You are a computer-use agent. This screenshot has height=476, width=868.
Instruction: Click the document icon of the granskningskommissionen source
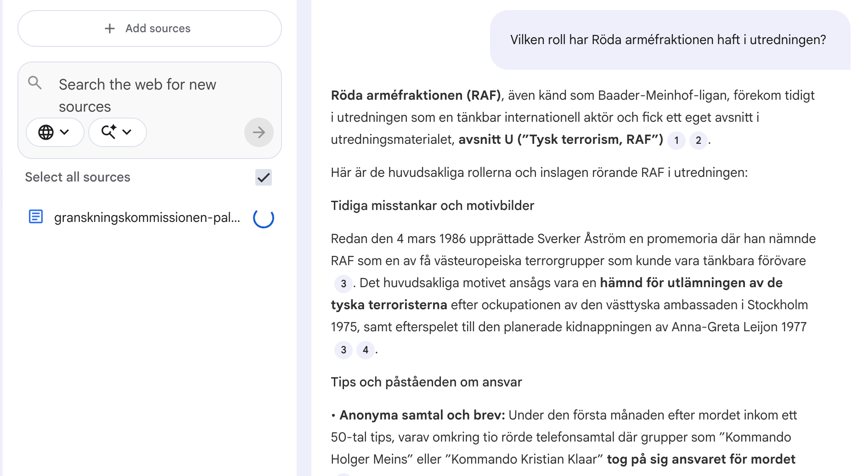(x=36, y=216)
